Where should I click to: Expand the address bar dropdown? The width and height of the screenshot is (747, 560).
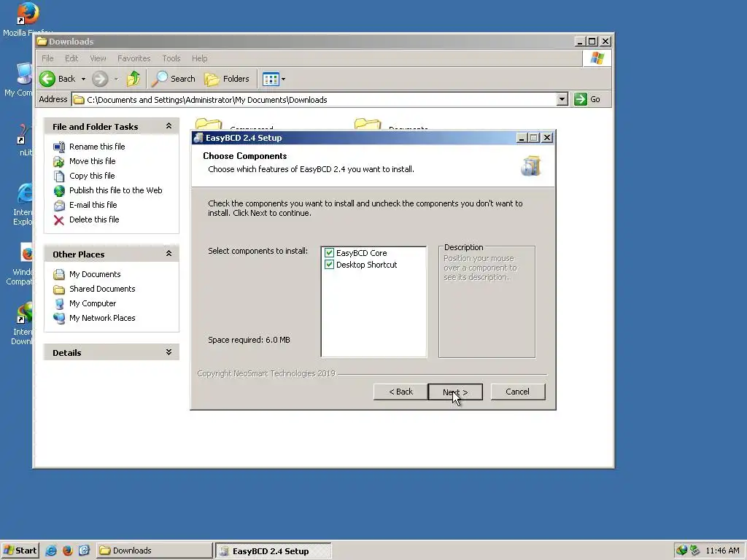pyautogui.click(x=562, y=99)
